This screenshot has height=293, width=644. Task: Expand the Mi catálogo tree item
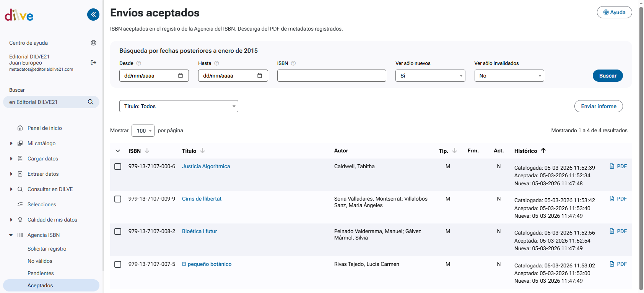11,143
